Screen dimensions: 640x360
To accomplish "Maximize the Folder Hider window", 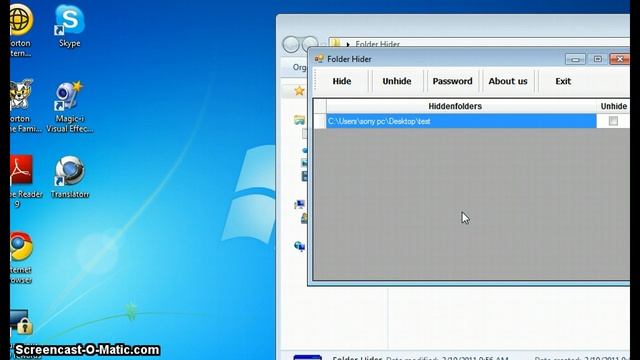I will tap(598, 59).
